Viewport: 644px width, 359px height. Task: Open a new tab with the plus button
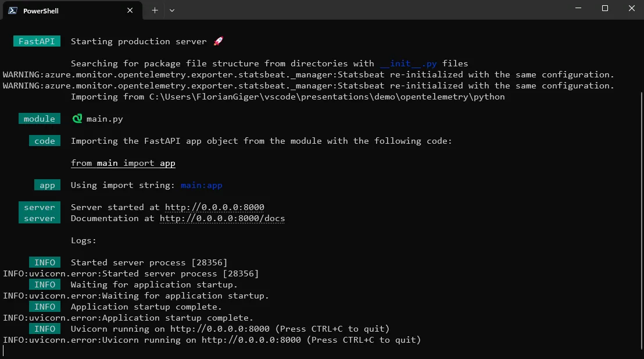[155, 10]
